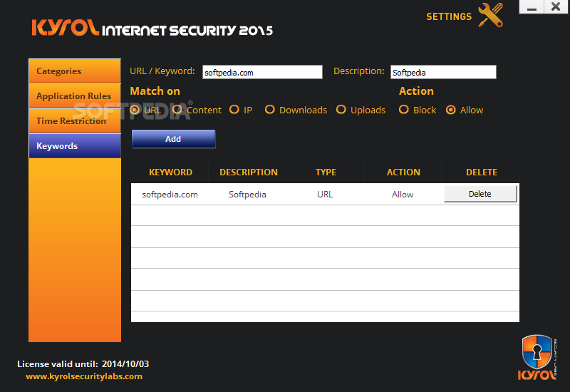Click the TYPE column header
570x392 pixels.
click(326, 172)
